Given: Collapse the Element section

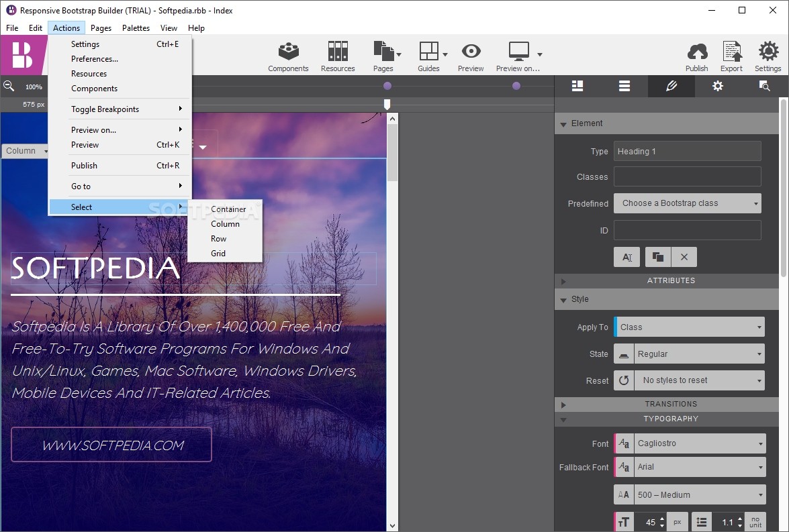Looking at the screenshot, I should 563,123.
